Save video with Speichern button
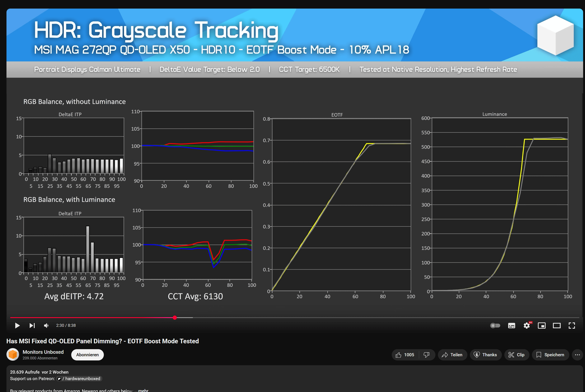This screenshot has height=392, width=585. click(x=550, y=355)
